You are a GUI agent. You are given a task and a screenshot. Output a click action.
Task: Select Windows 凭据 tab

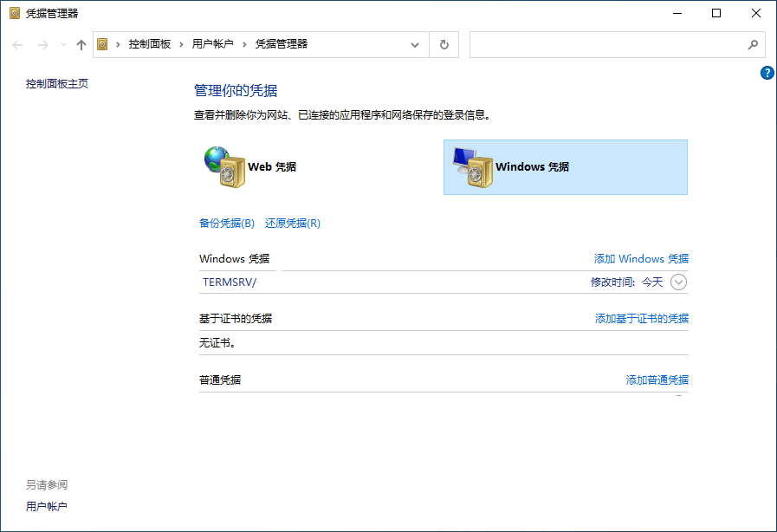pos(566,167)
